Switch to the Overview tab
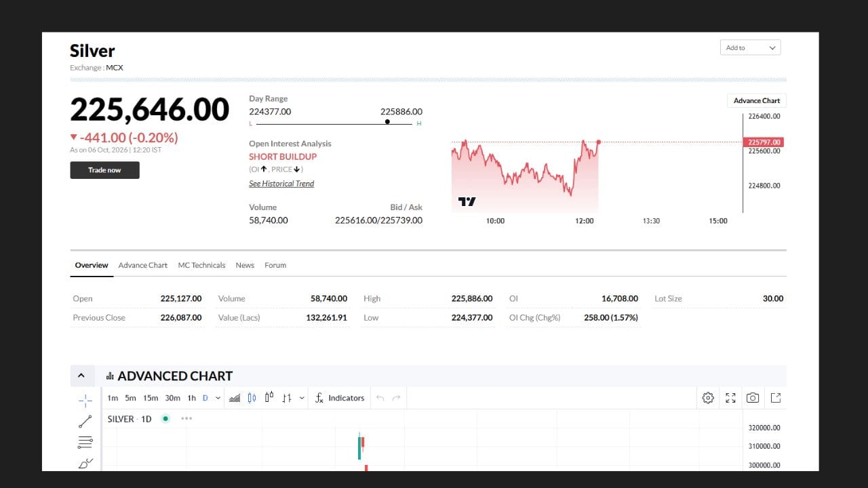Image resolution: width=868 pixels, height=488 pixels. [x=92, y=265]
